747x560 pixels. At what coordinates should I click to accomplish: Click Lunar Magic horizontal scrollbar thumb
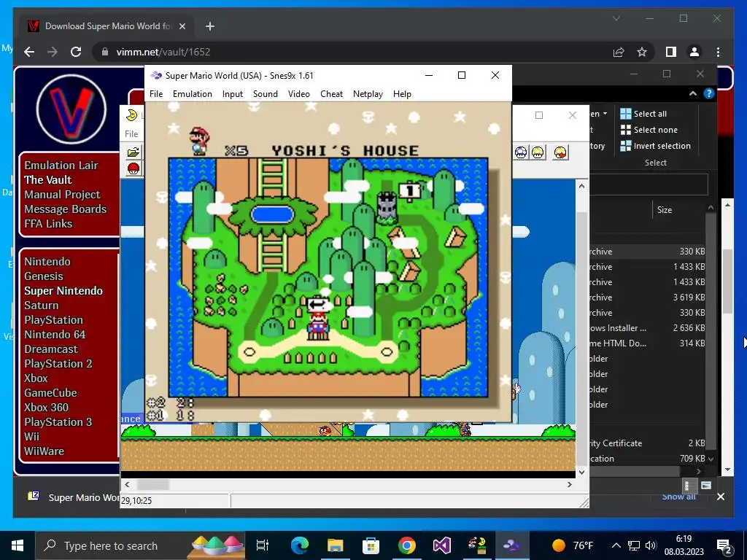[153, 484]
